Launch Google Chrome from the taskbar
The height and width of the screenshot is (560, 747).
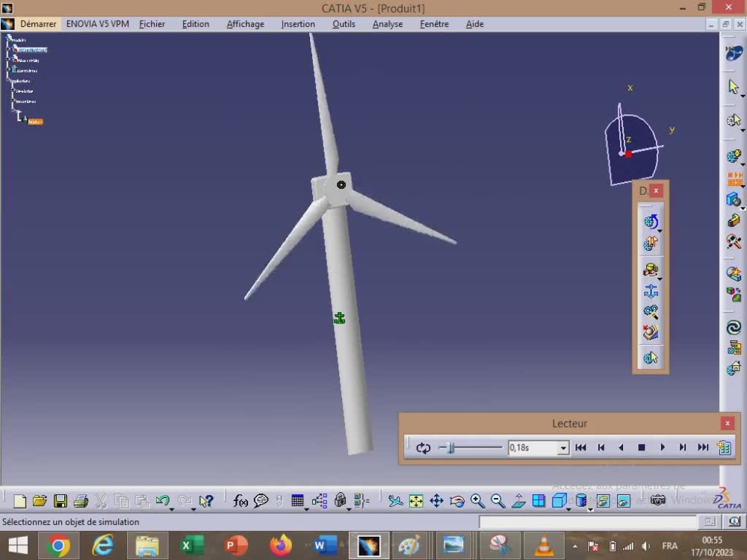coord(58,545)
